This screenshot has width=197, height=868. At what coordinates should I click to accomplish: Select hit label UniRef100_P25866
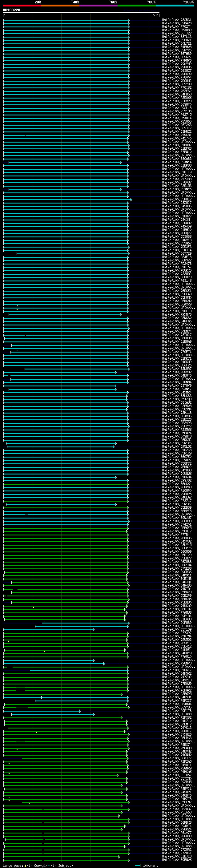tap(177, 98)
